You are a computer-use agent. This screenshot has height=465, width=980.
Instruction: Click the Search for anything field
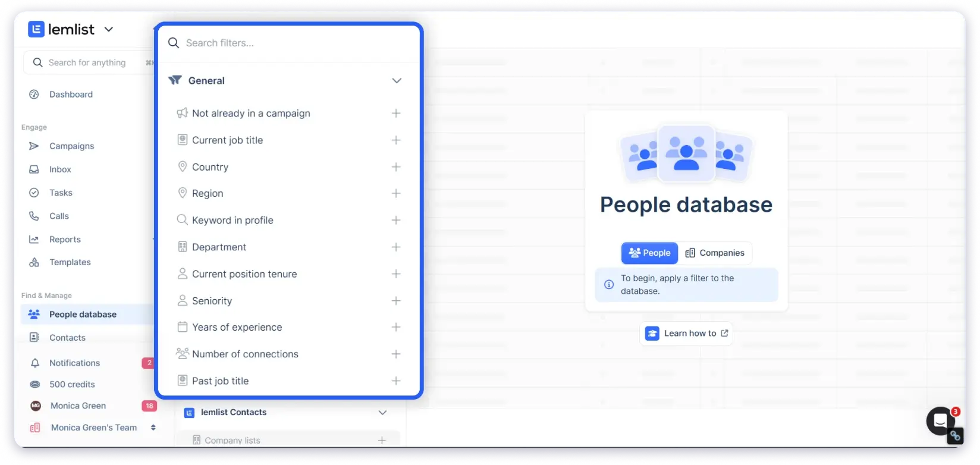click(x=88, y=62)
